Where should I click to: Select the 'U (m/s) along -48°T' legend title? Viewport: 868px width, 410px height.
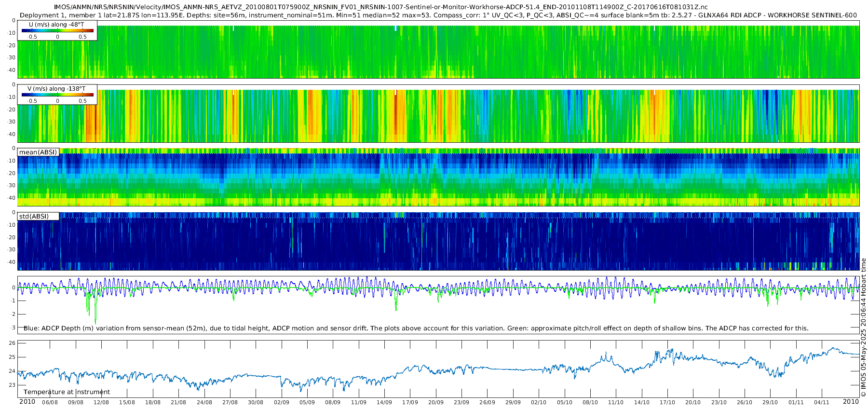point(56,25)
